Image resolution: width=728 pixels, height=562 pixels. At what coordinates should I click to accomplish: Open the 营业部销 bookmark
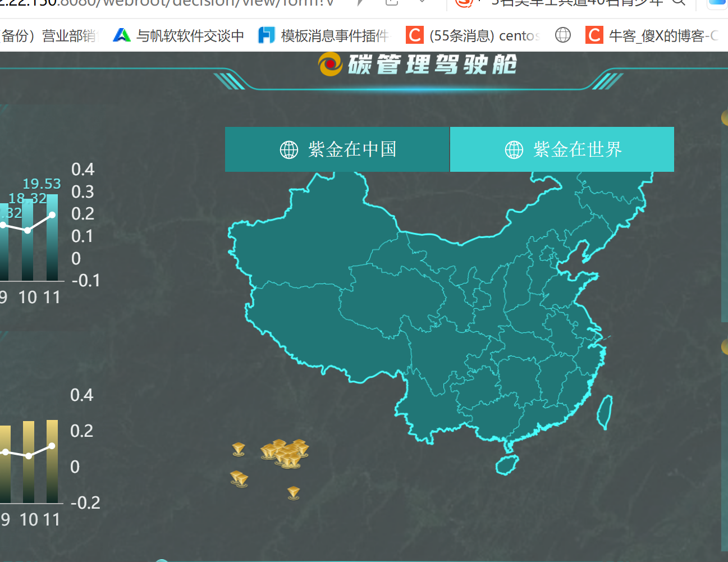coord(49,36)
